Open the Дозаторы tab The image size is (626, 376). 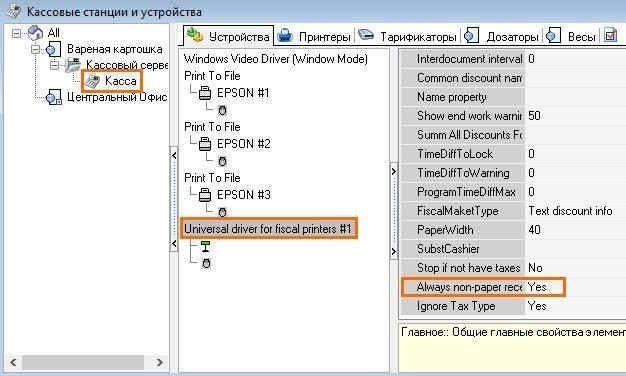502,37
